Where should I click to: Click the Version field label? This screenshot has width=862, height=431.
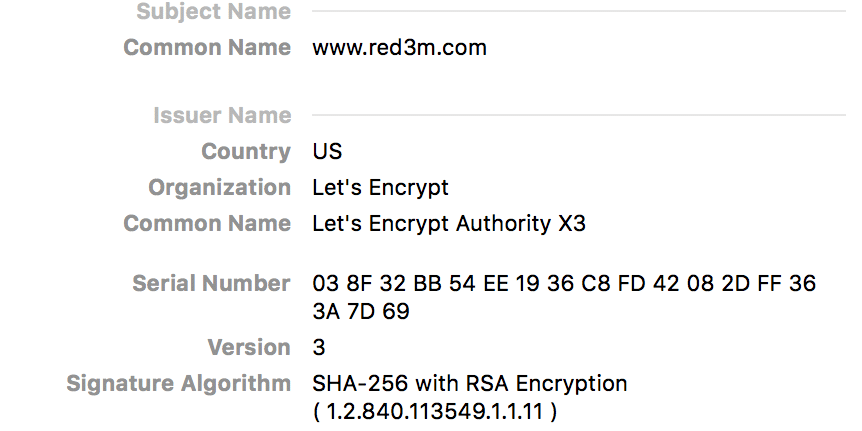(x=249, y=347)
